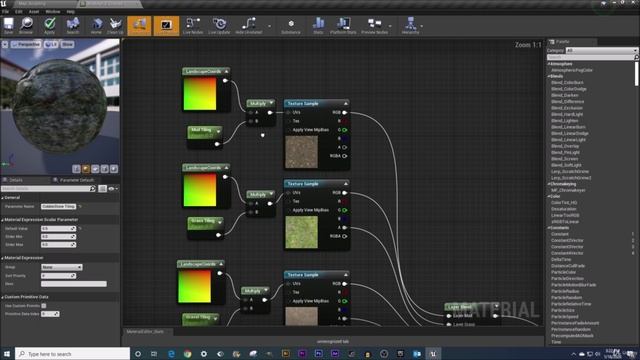Click the first preview shape icon in viewport
Viewport: 640px width, 360px height.
coord(76,169)
